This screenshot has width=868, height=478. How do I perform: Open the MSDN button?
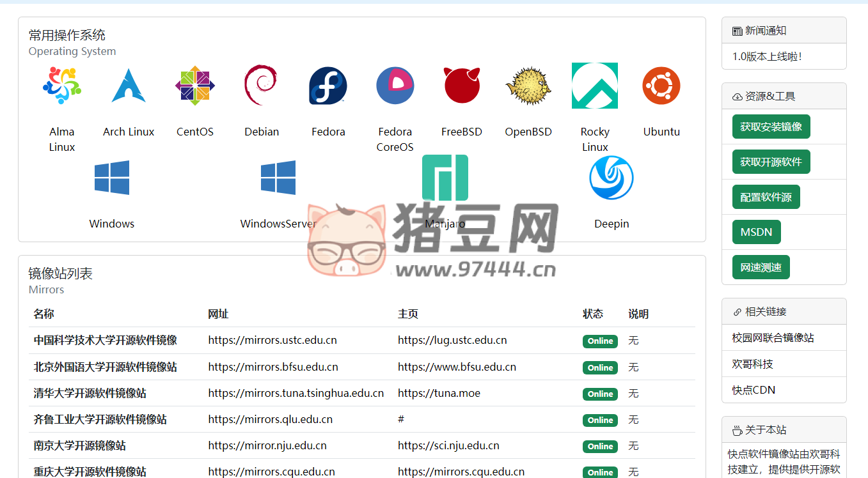[756, 232]
